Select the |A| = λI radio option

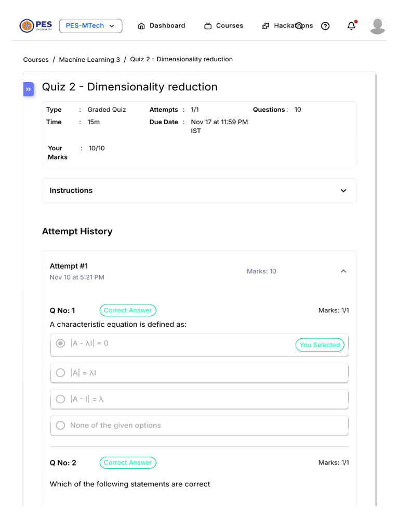click(x=60, y=373)
